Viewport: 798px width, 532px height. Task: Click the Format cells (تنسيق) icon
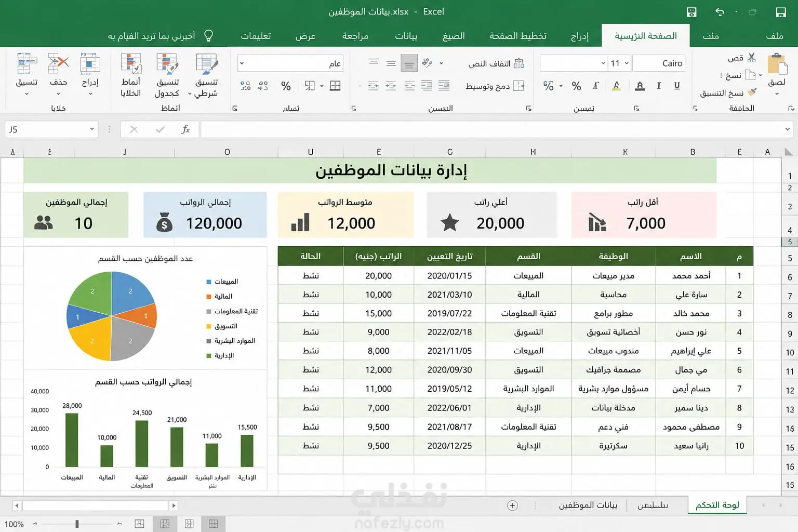(26, 63)
